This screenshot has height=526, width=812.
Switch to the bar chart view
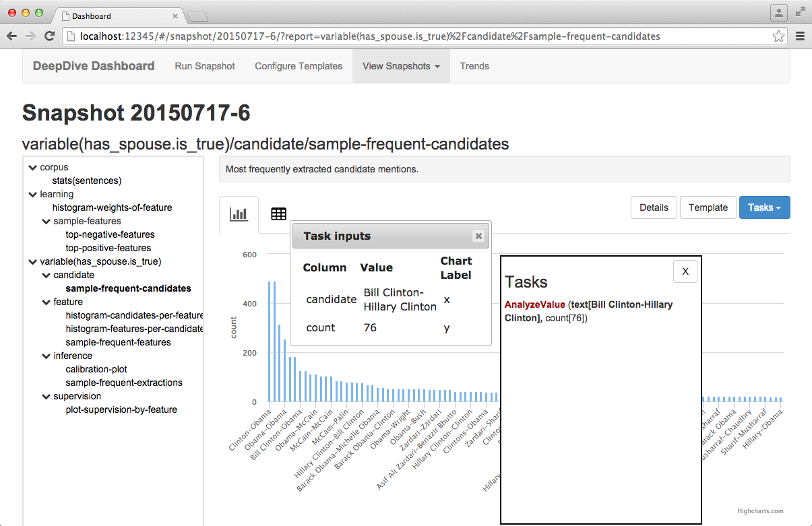click(239, 213)
